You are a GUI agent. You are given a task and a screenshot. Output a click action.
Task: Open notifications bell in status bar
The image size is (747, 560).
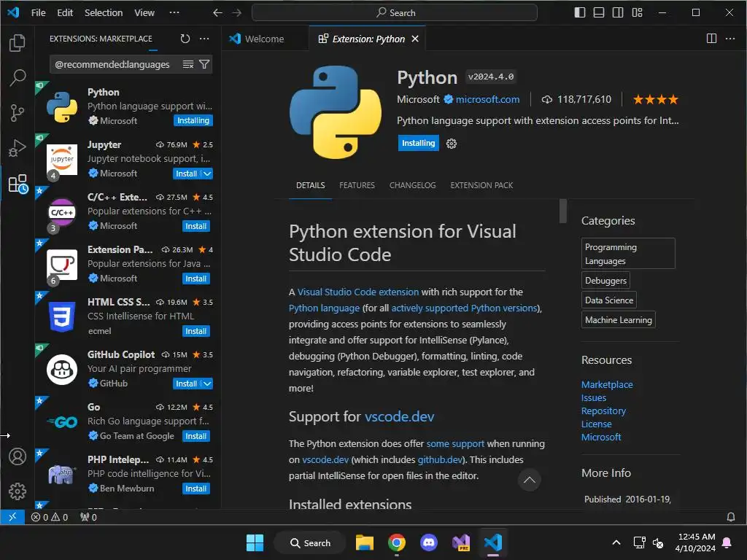tap(731, 517)
